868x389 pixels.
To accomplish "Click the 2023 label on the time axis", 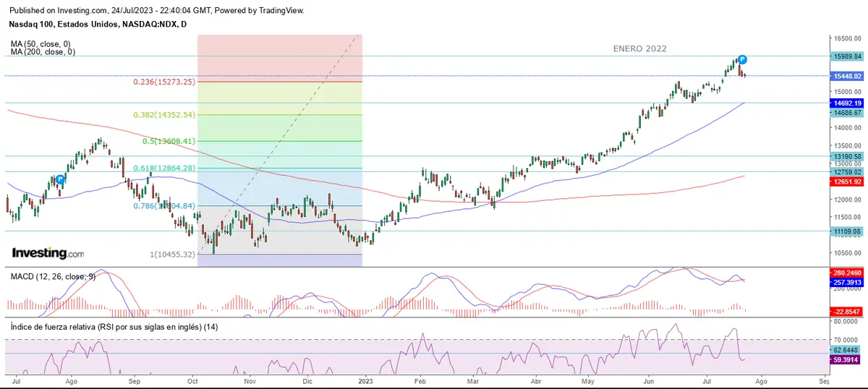I will [x=366, y=380].
